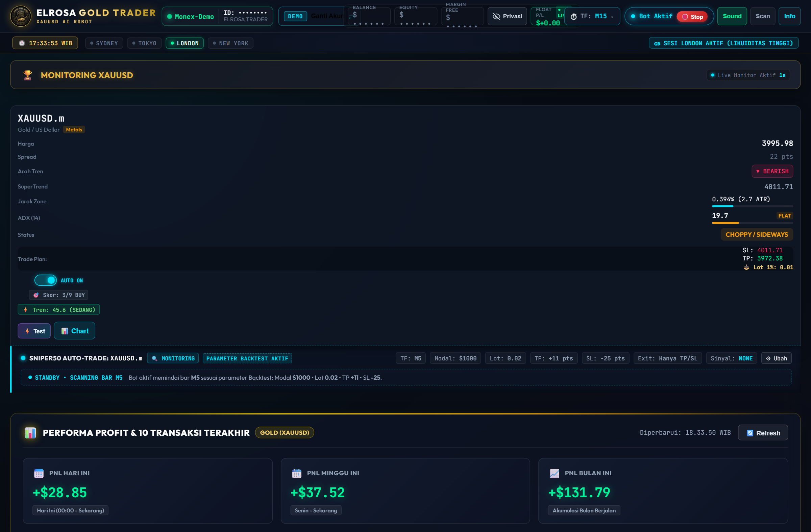Image resolution: width=811 pixels, height=532 pixels.
Task: Click the Test button
Action: coord(34,331)
